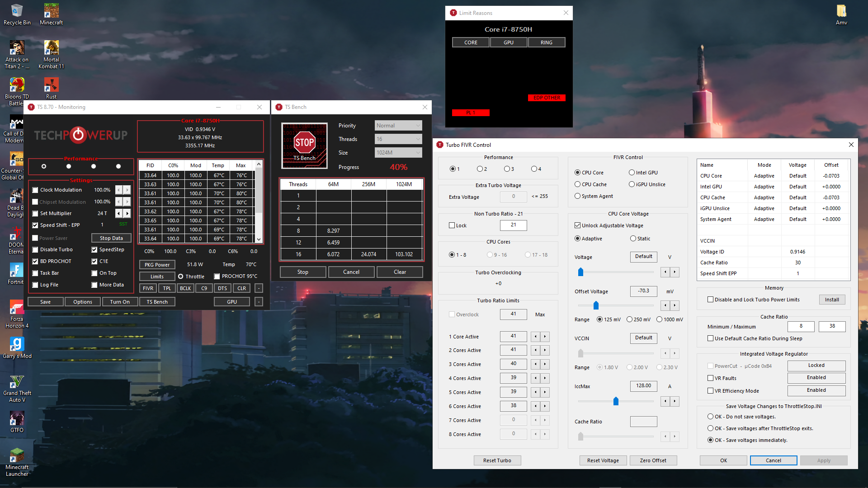Screen dimensions: 868x488
Task: Select 250 mV range radio button
Action: (629, 319)
